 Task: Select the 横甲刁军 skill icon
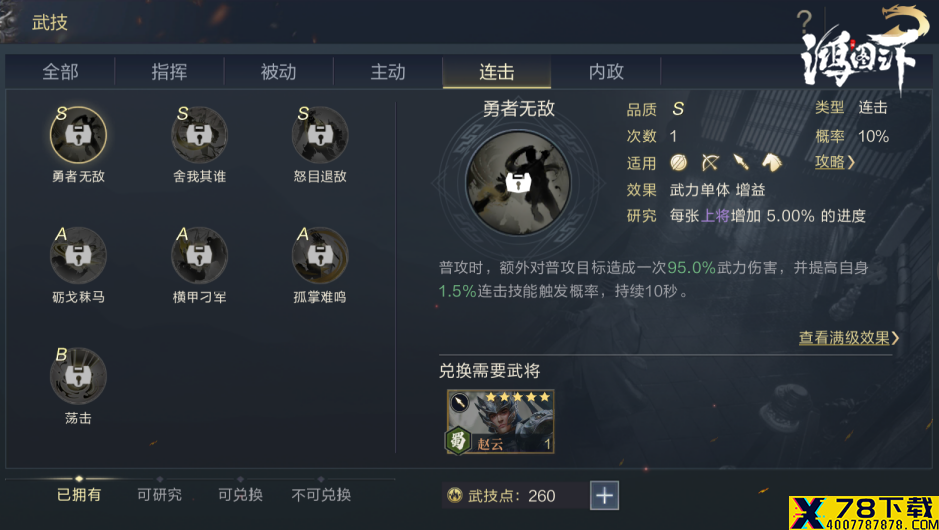point(199,256)
